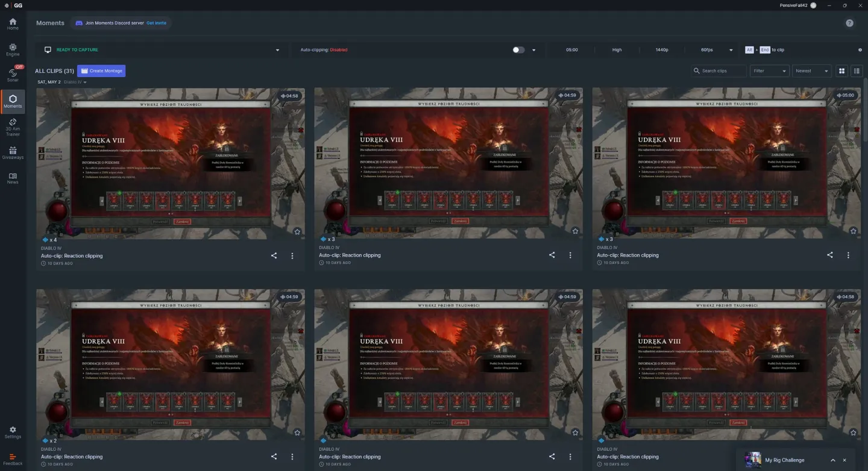Click the title of the x2 reactions clip

click(x=72, y=457)
